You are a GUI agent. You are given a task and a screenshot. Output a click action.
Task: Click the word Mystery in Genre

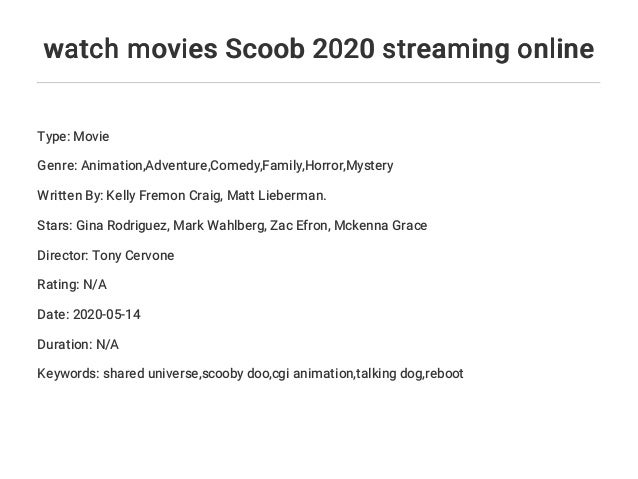369,166
